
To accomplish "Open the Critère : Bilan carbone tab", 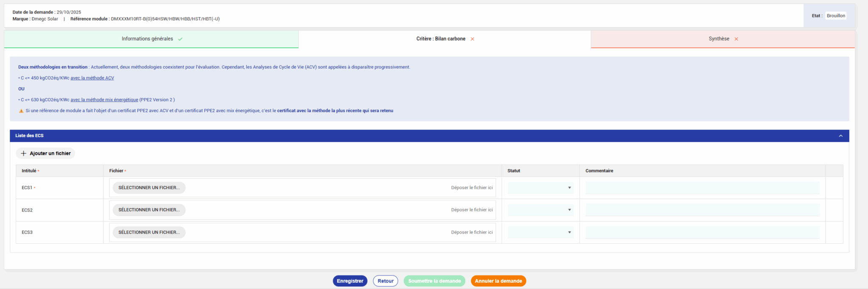I will pos(440,39).
